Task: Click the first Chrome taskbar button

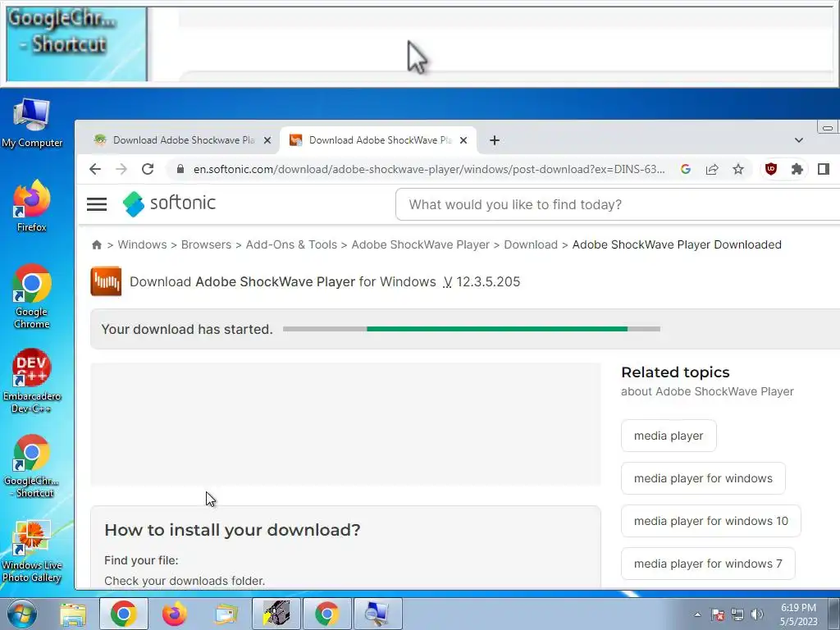Action: pos(124,614)
